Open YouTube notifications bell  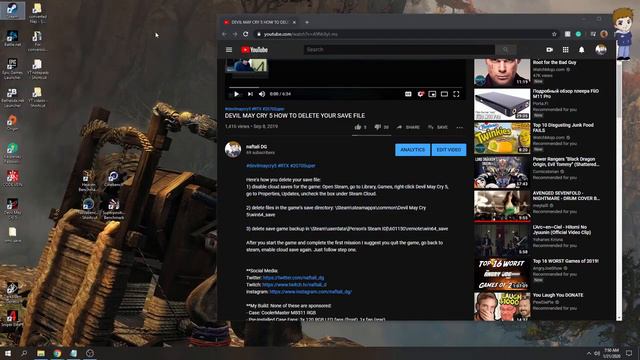tap(582, 50)
